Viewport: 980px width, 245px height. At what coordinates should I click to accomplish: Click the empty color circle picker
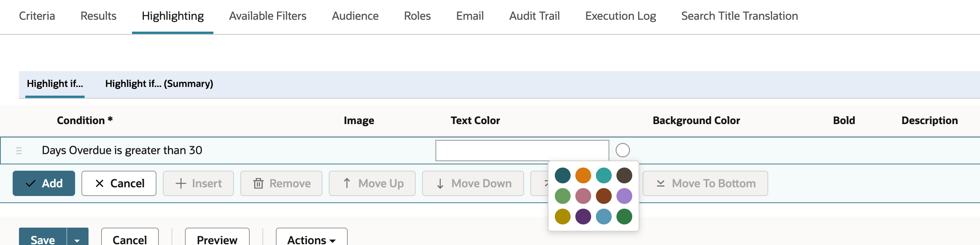click(623, 150)
